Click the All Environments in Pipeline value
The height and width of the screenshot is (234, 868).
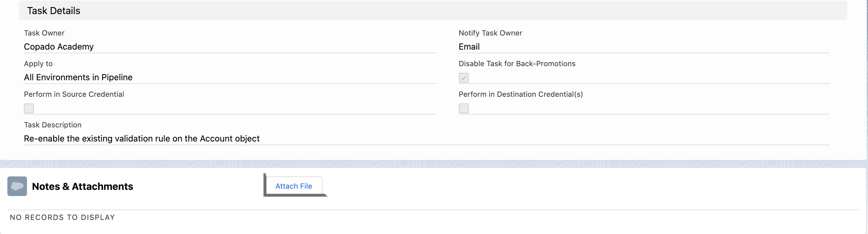pos(78,77)
